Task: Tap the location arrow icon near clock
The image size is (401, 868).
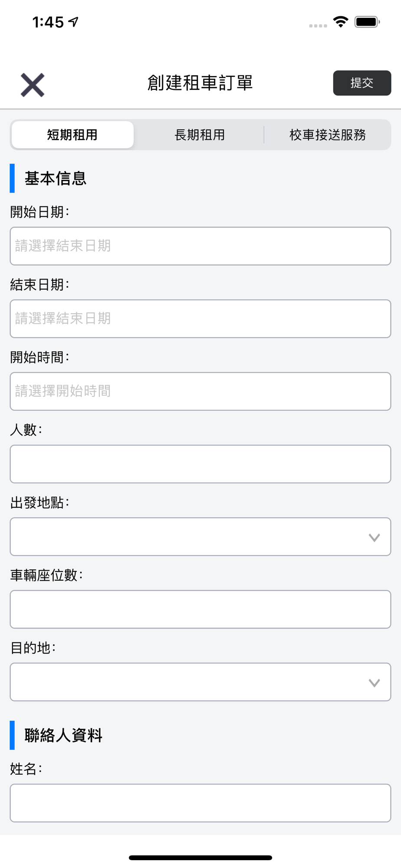Action: tap(74, 22)
